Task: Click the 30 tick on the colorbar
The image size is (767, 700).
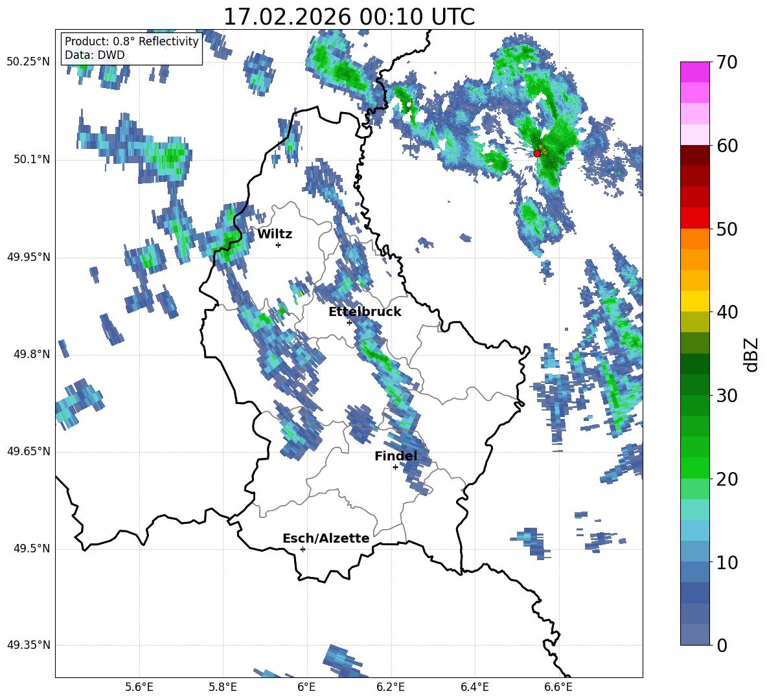Action: (x=726, y=395)
